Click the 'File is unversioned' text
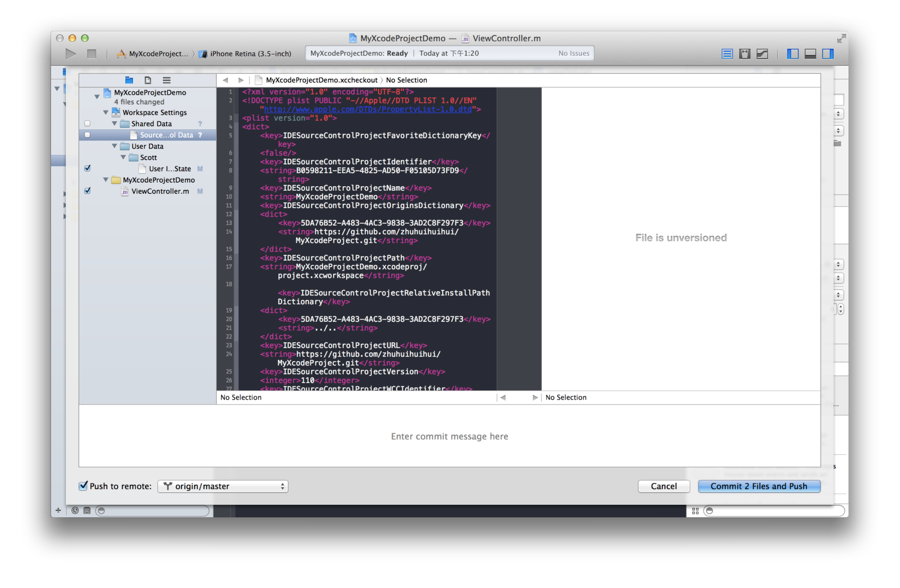The image size is (900, 588). tap(681, 238)
